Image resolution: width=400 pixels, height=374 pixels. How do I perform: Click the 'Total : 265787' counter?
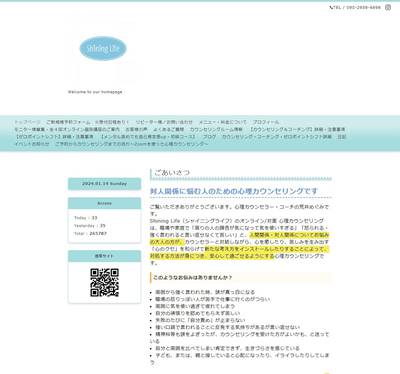point(90,234)
